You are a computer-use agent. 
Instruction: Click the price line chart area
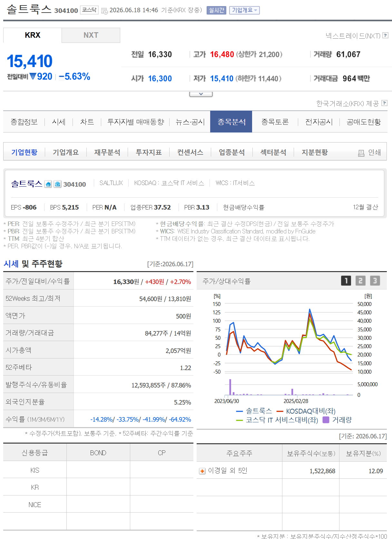pos(289,338)
